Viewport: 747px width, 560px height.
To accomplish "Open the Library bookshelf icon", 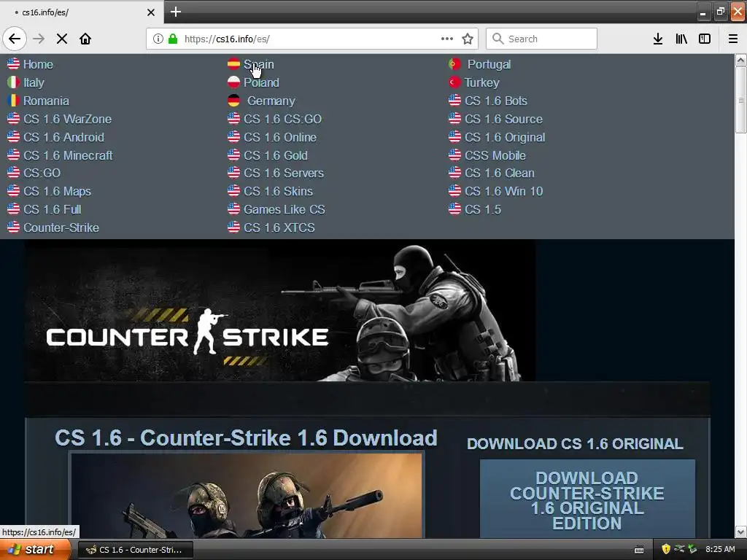I will (681, 39).
